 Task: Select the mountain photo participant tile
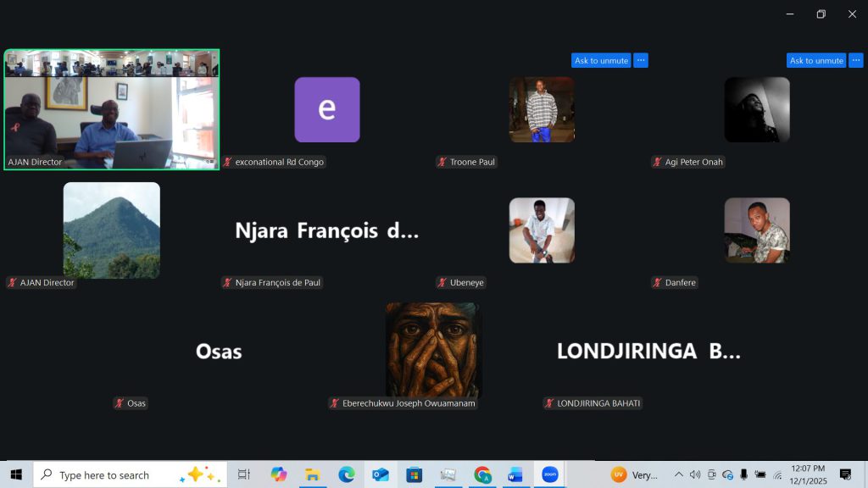pyautogui.click(x=111, y=230)
